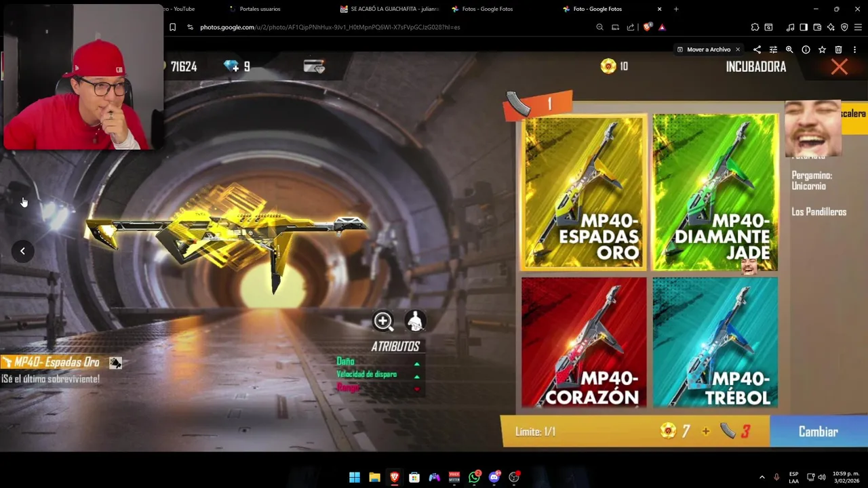This screenshot has width=868, height=488.
Task: Click system volume speaker icon
Action: click(822, 477)
